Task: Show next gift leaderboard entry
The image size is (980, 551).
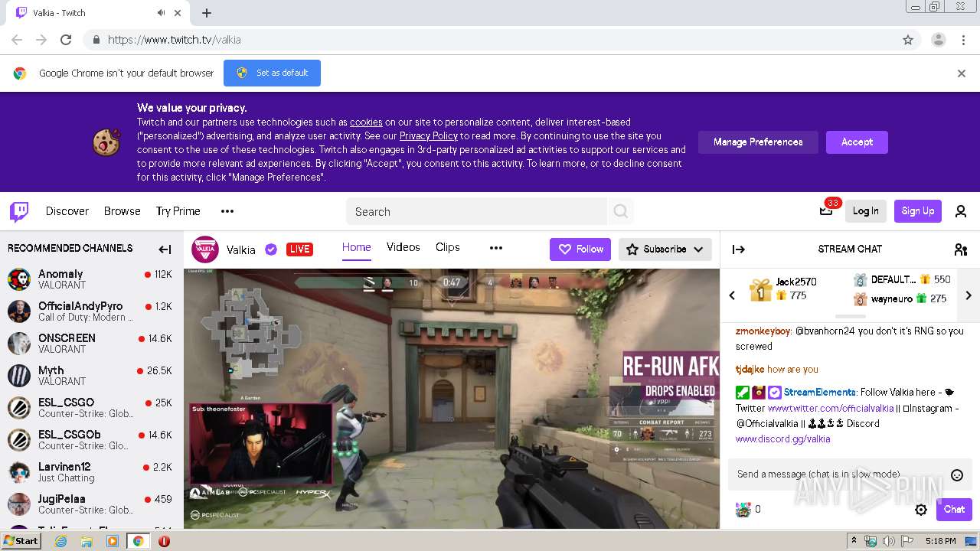Action: click(x=969, y=295)
